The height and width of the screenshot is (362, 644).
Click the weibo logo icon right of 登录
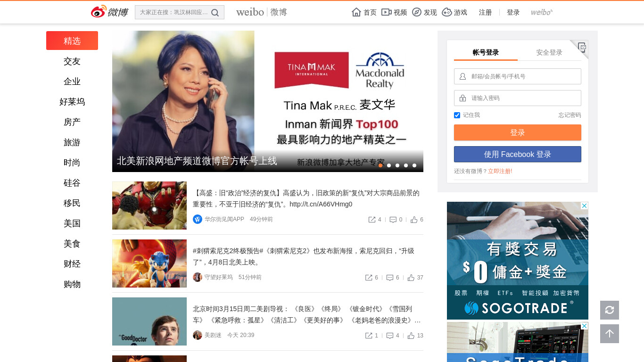pos(542,12)
